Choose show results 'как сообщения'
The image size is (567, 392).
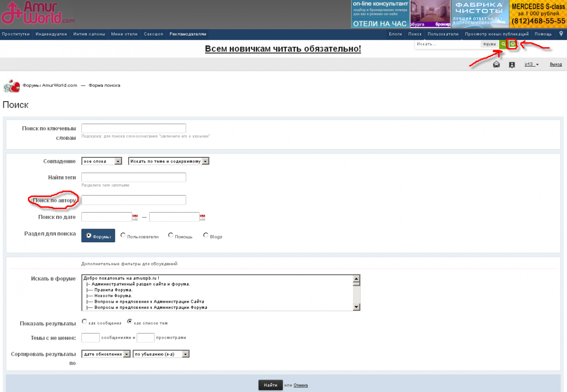(x=84, y=322)
